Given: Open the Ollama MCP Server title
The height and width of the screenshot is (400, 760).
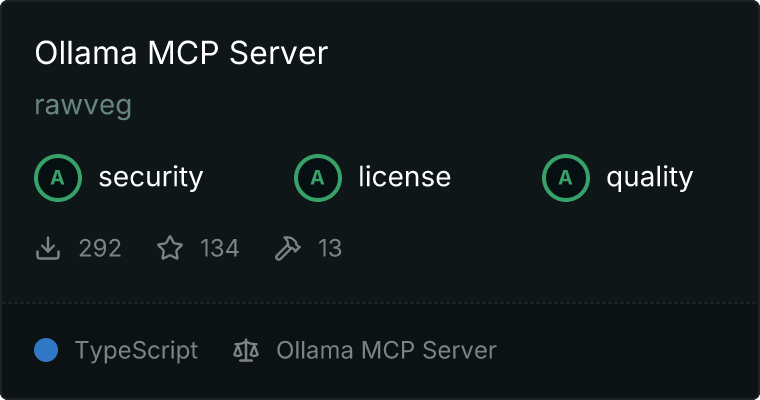Looking at the screenshot, I should (181, 52).
